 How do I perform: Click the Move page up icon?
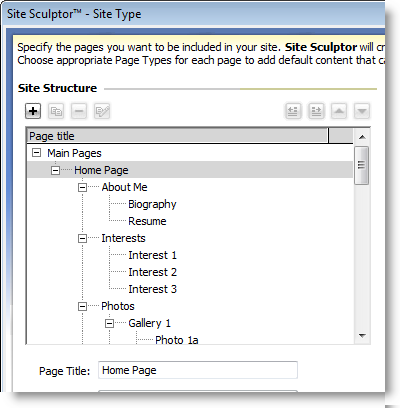tap(339, 111)
